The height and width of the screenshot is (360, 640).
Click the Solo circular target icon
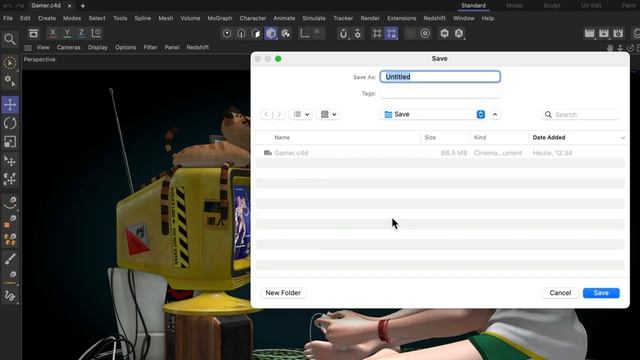click(425, 33)
